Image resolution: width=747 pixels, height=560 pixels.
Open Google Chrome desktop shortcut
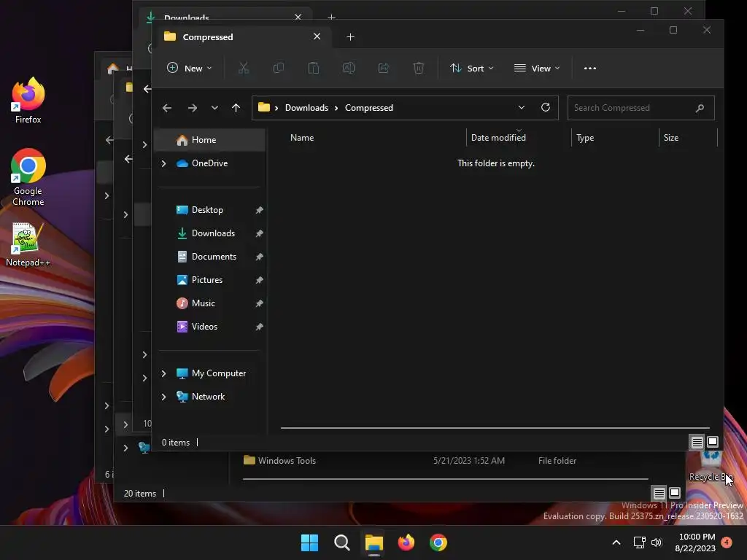tap(28, 177)
